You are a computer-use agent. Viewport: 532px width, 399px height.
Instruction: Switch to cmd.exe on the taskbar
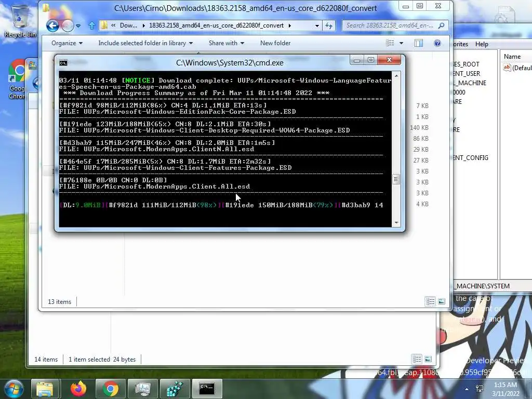pos(207,389)
